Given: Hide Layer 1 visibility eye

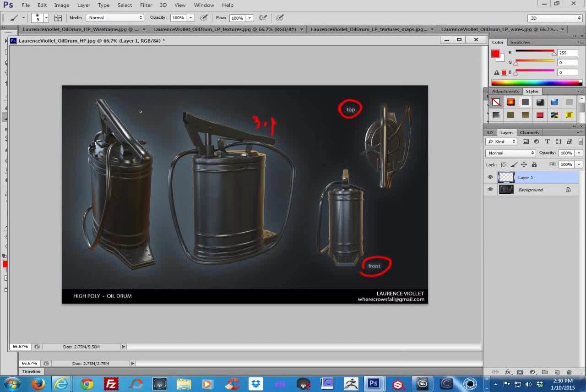Looking at the screenshot, I should [x=490, y=177].
